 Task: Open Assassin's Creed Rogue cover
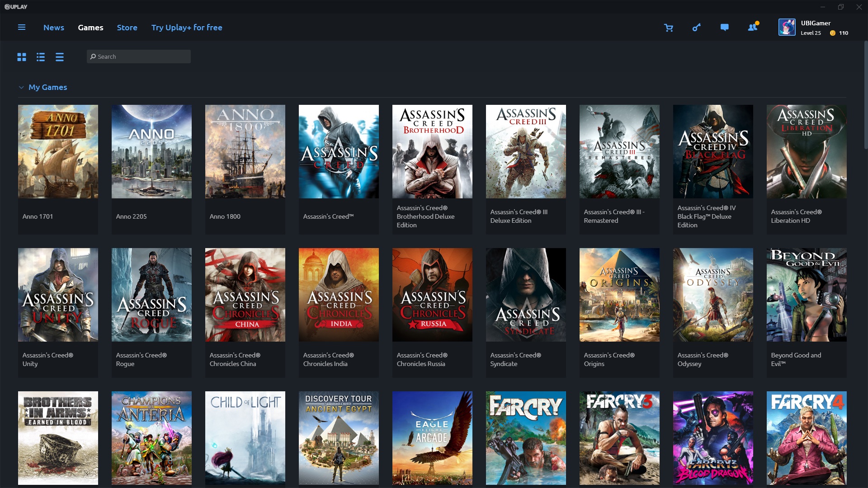click(x=151, y=295)
